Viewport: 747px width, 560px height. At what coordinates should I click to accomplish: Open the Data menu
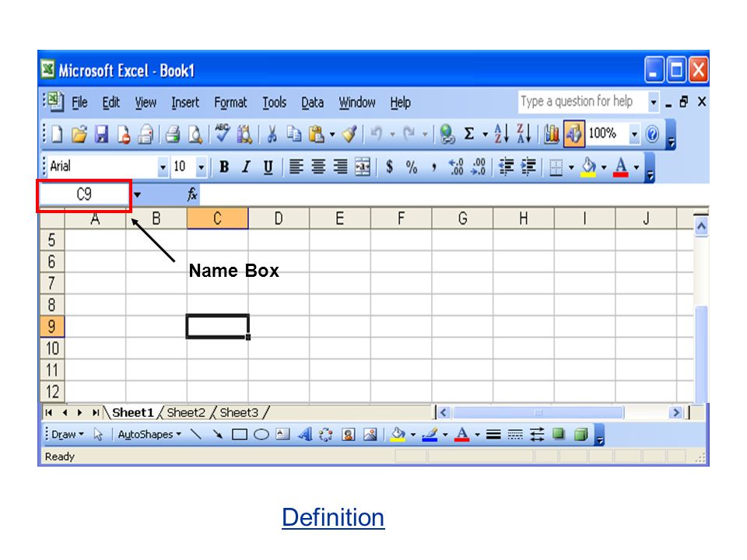313,103
